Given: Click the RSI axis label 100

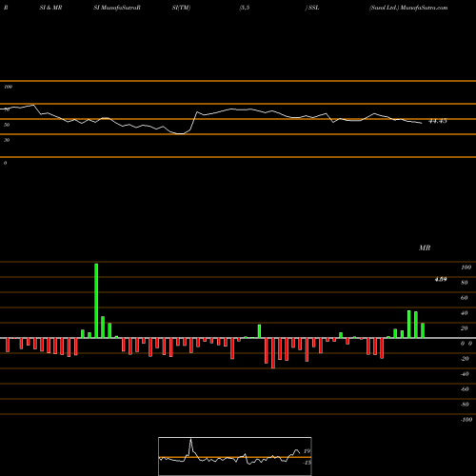Looking at the screenshot, I should [x=8, y=87].
